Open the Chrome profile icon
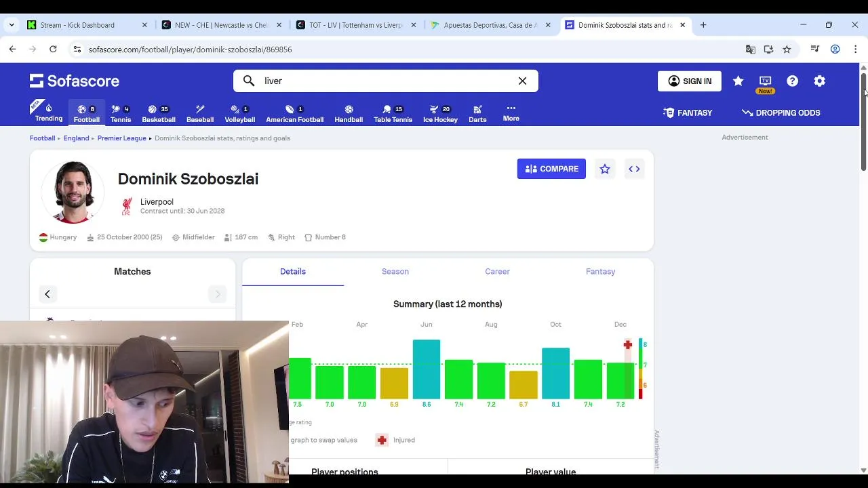The width and height of the screenshot is (868, 488). pyautogui.click(x=835, y=49)
